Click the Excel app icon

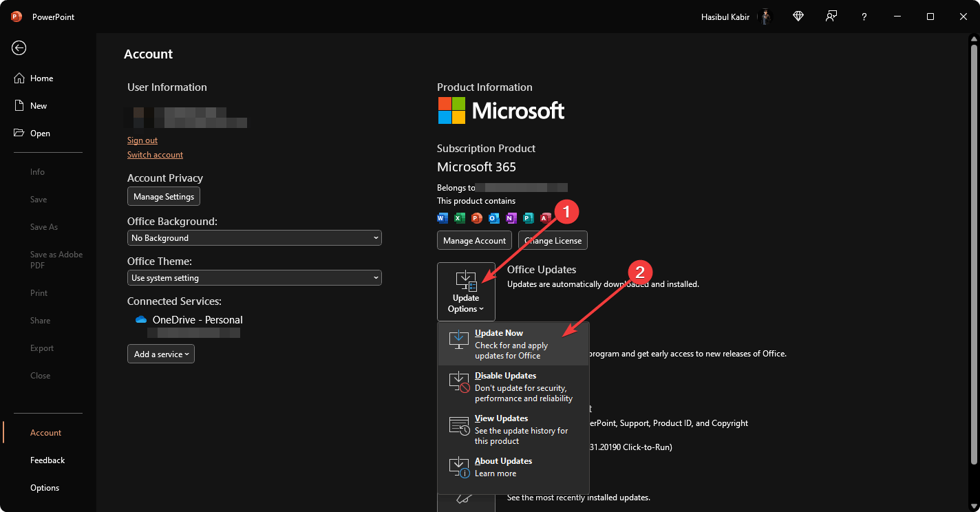(x=460, y=218)
